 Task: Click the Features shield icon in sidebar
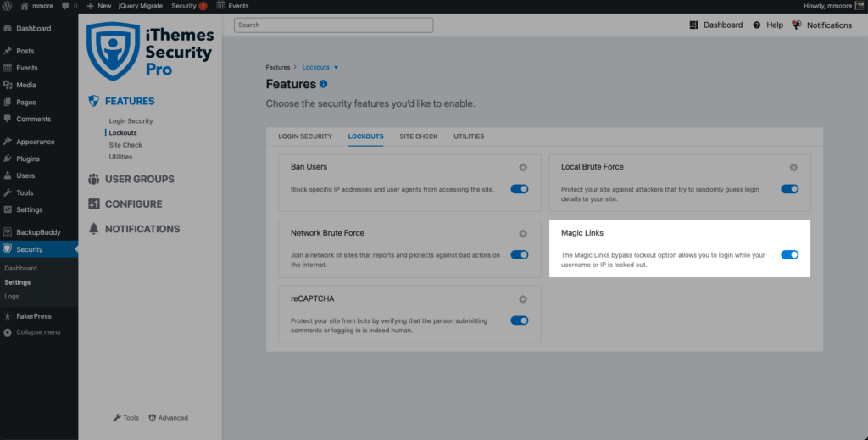tap(93, 101)
